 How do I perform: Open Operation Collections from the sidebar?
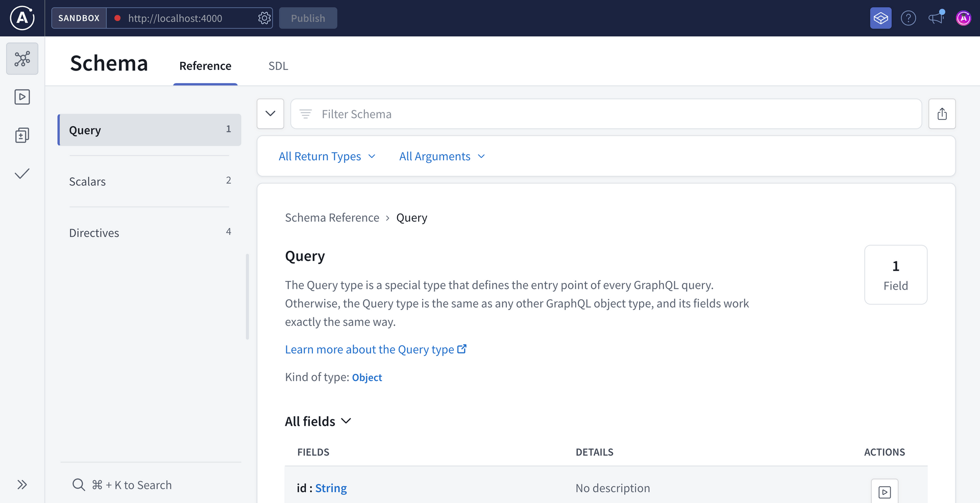[22, 135]
